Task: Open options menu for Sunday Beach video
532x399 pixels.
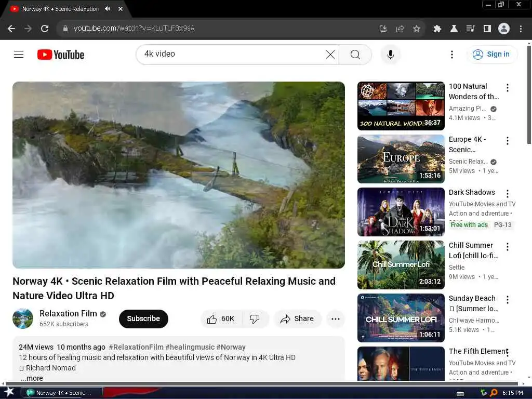Action: [507, 300]
